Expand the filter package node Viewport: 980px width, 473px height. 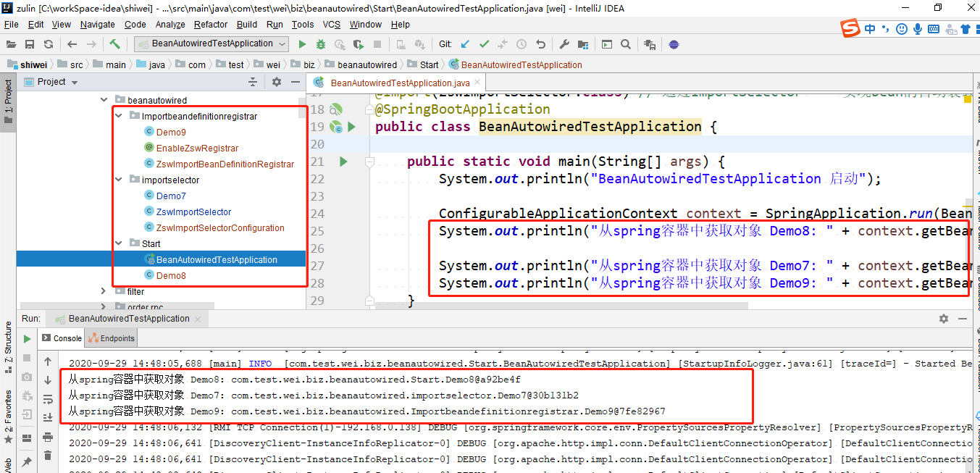coord(104,290)
